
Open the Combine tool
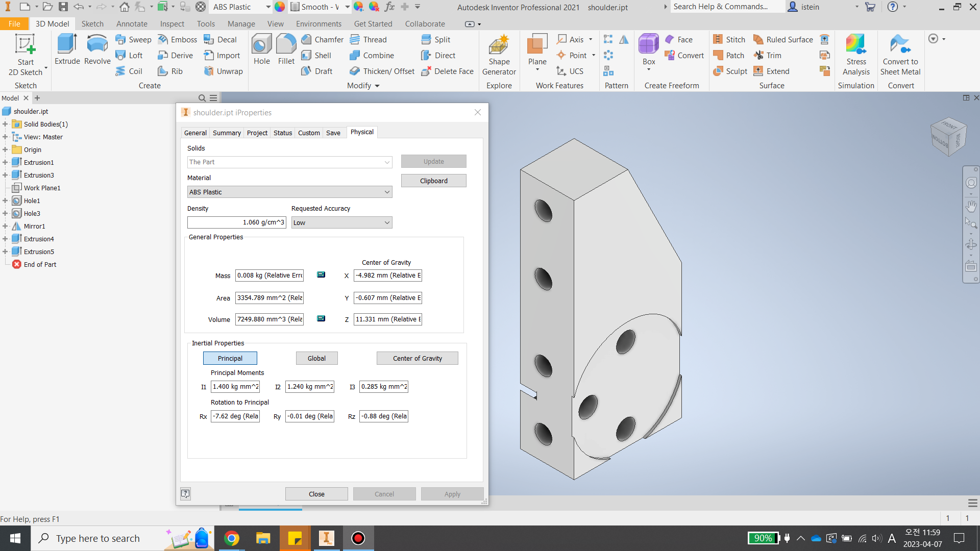(x=372, y=55)
